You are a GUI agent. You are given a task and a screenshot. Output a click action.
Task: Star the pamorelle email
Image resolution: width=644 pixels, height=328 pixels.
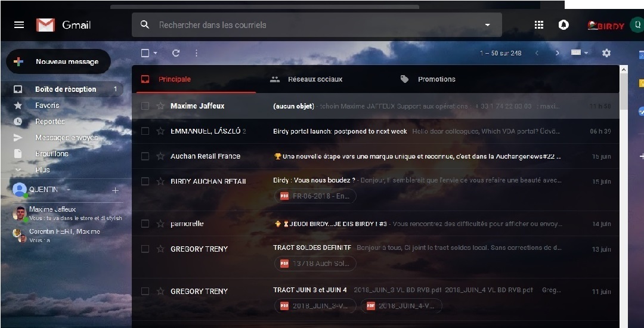pyautogui.click(x=160, y=224)
